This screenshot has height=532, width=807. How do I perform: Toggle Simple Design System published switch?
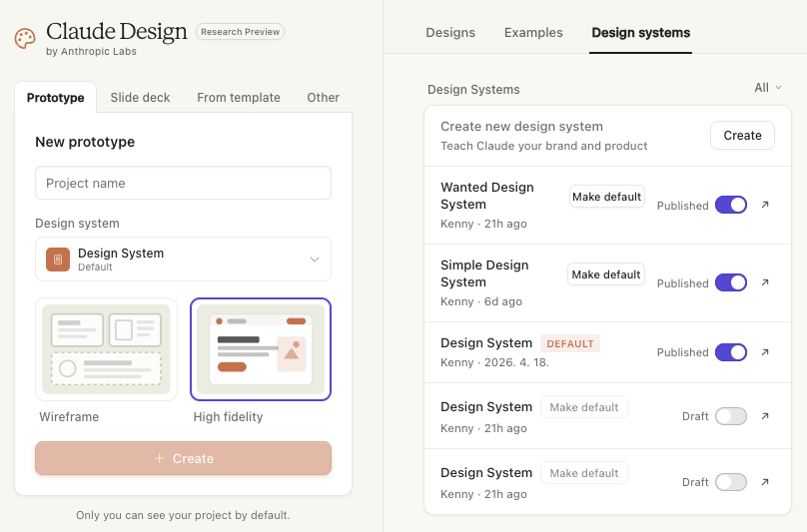[x=731, y=282]
